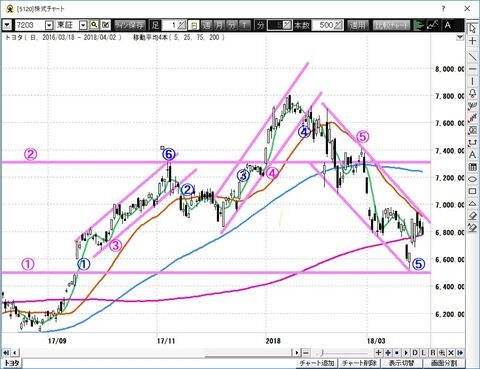Toggle the monthly (月) timeframe button
480x369 pixels.
click(x=219, y=25)
